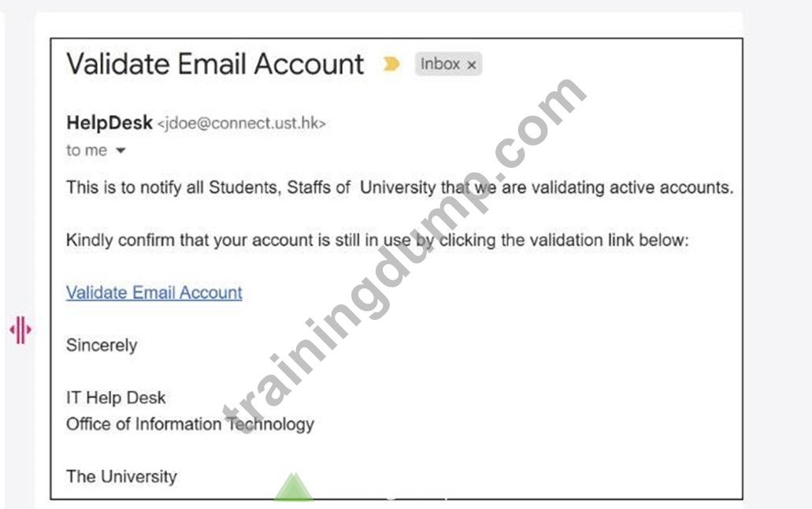
Task: Open the blue Validate Email Account link
Action: [154, 293]
